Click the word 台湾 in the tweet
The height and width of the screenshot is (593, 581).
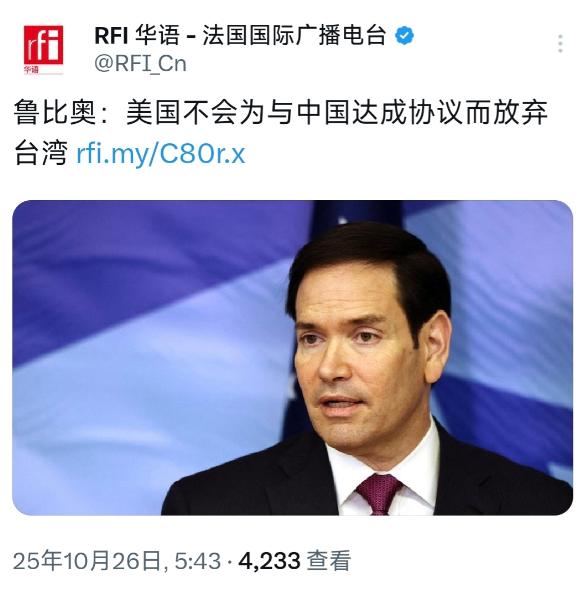point(41,153)
